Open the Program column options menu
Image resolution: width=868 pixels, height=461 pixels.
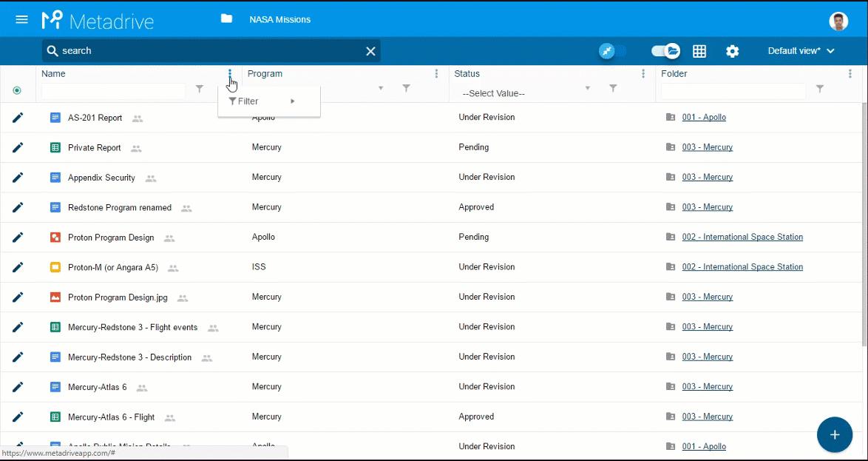pyautogui.click(x=436, y=74)
